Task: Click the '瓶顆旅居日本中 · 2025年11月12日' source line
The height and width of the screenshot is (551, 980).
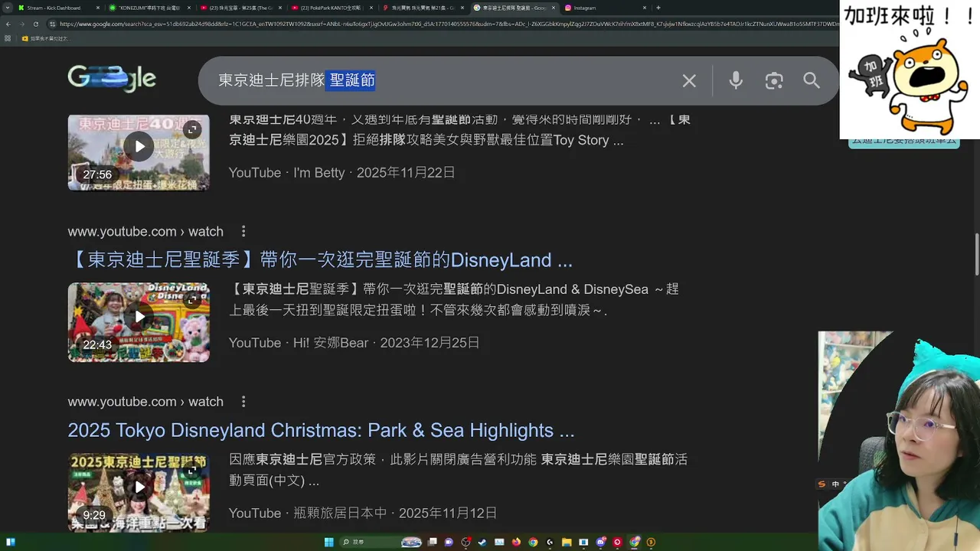Action: pyautogui.click(x=396, y=513)
